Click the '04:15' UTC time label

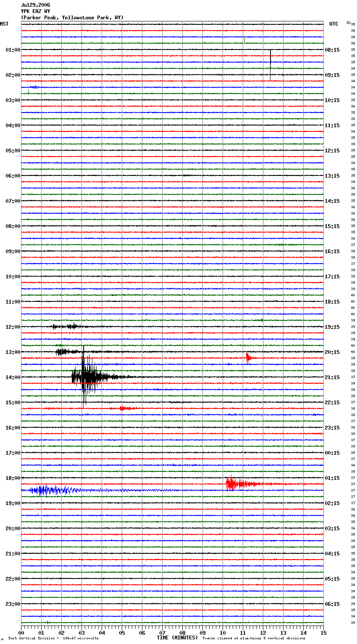332,554
